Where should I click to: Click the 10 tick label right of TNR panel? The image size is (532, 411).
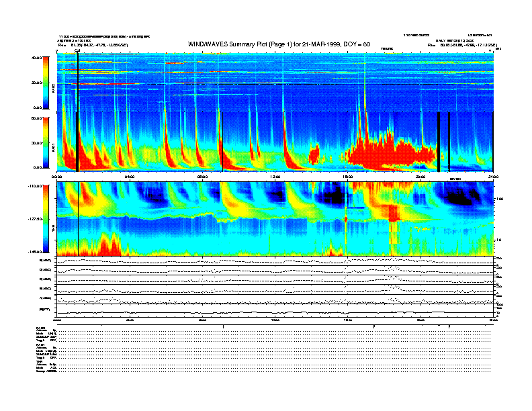pyautogui.click(x=498, y=240)
